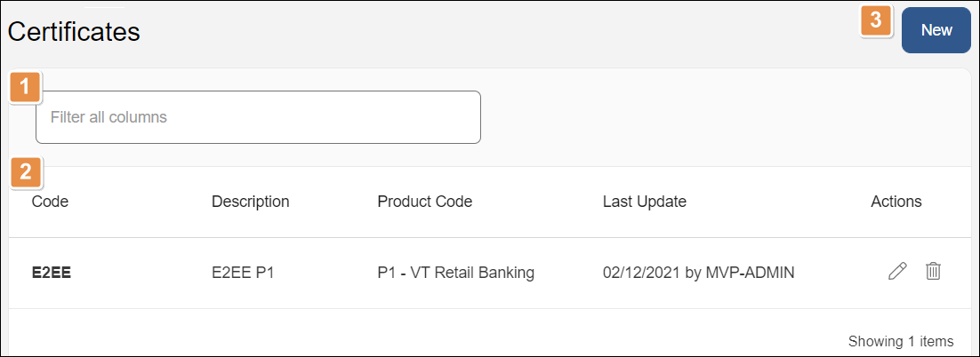The width and height of the screenshot is (980, 357).
Task: Select the P1 - VT Retail Banking cell
Action: coord(455,273)
